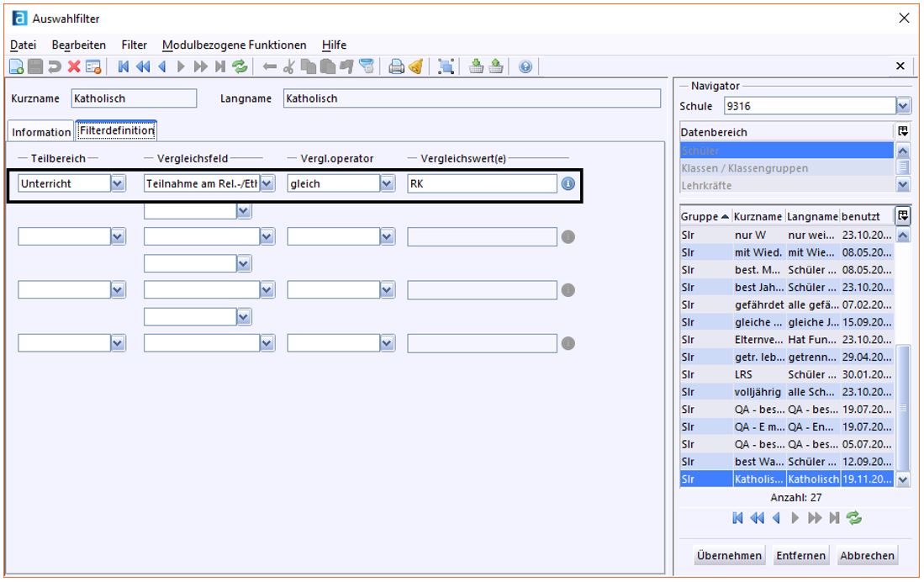Viewport: 924px width, 582px height.
Task: Open the gleich operator dropdown
Action: click(x=387, y=183)
